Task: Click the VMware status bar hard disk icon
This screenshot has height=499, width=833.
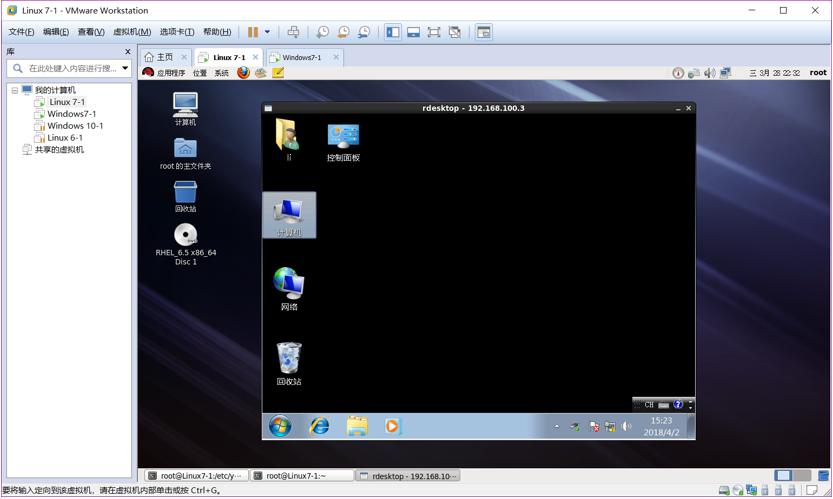Action: [x=724, y=490]
